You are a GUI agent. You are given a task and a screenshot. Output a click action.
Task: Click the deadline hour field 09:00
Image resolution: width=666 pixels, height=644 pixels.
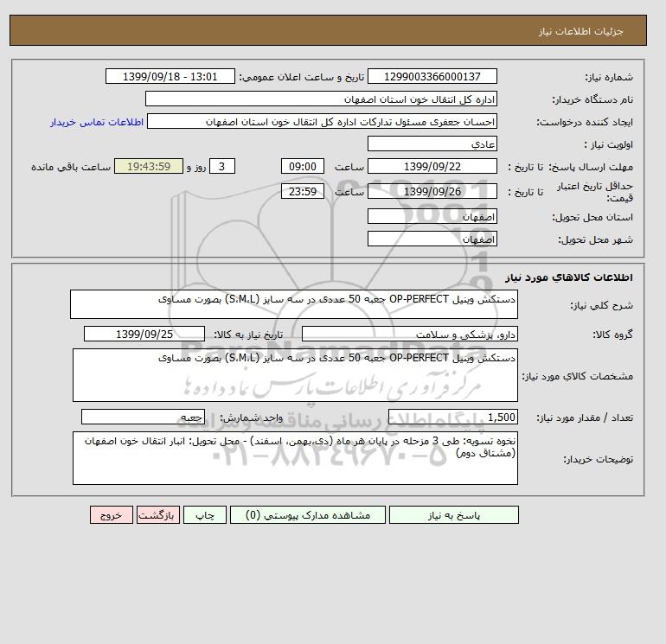coord(303,167)
